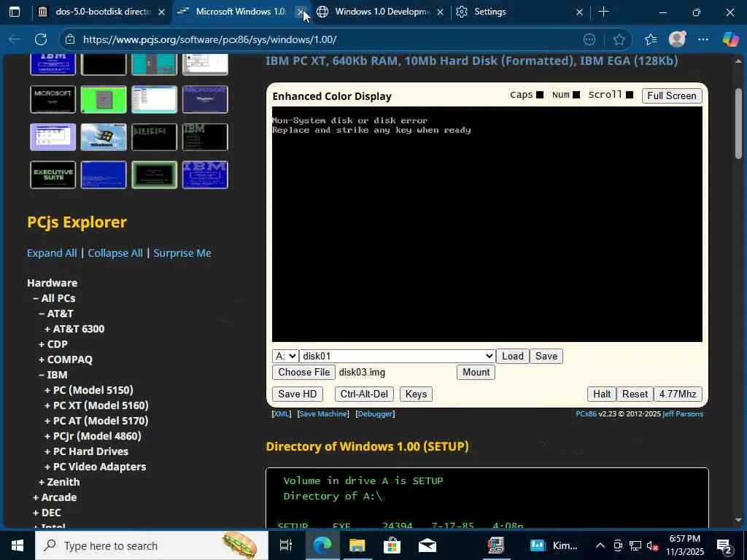Open the disk01 diskette selection dropdown

click(x=398, y=356)
